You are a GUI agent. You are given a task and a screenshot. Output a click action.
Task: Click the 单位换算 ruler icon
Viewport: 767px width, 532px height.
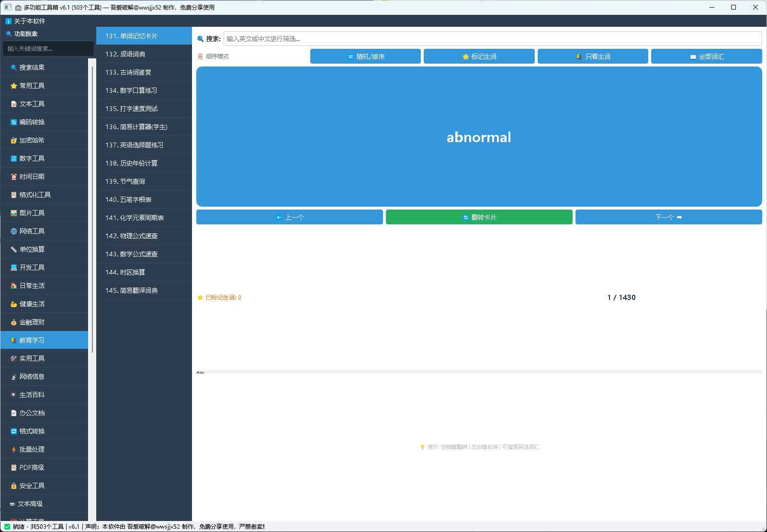pos(14,249)
